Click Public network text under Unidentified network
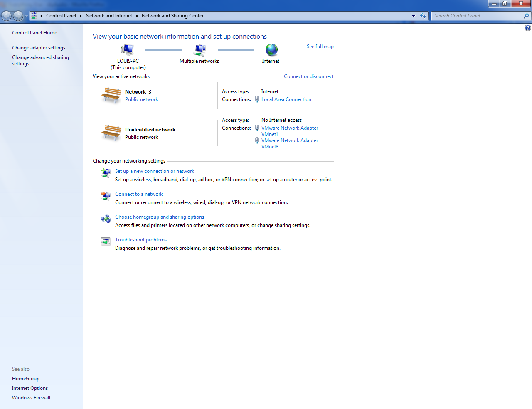Viewport: 532px width, 409px height. point(141,137)
